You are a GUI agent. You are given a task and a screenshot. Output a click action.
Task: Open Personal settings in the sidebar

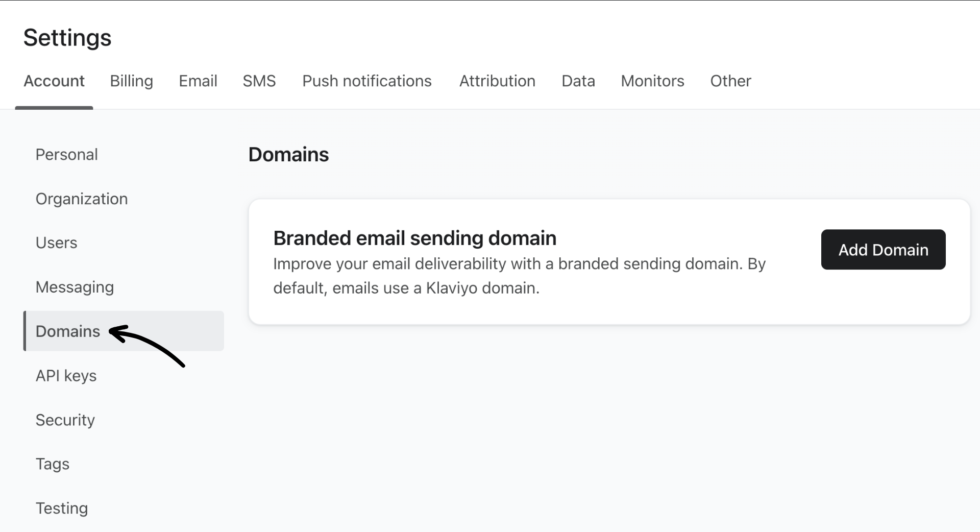pyautogui.click(x=66, y=154)
